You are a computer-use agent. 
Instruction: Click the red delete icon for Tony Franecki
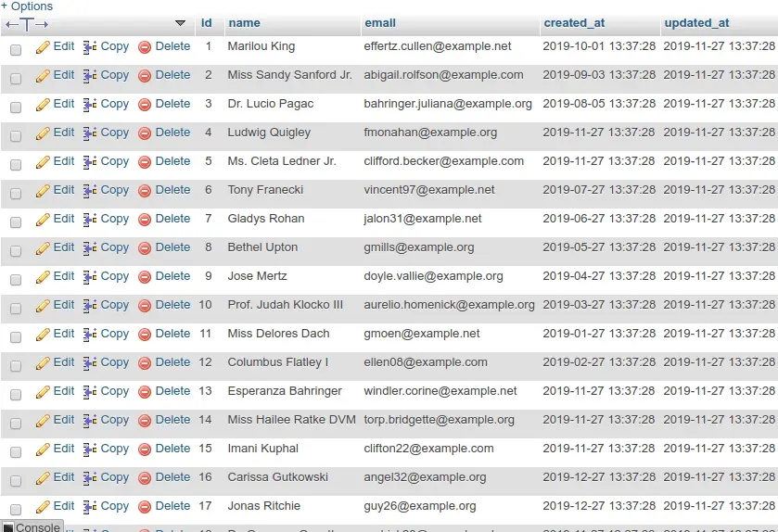pos(145,191)
